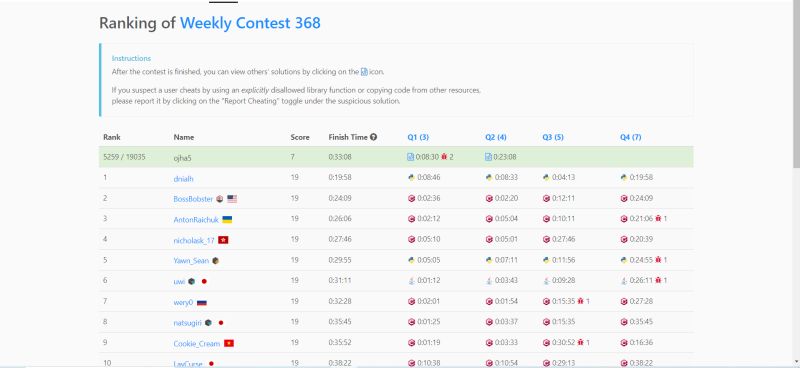The image size is (800, 368).
Task: View dnialh's Q4 Python solution icon
Action: [x=623, y=178]
